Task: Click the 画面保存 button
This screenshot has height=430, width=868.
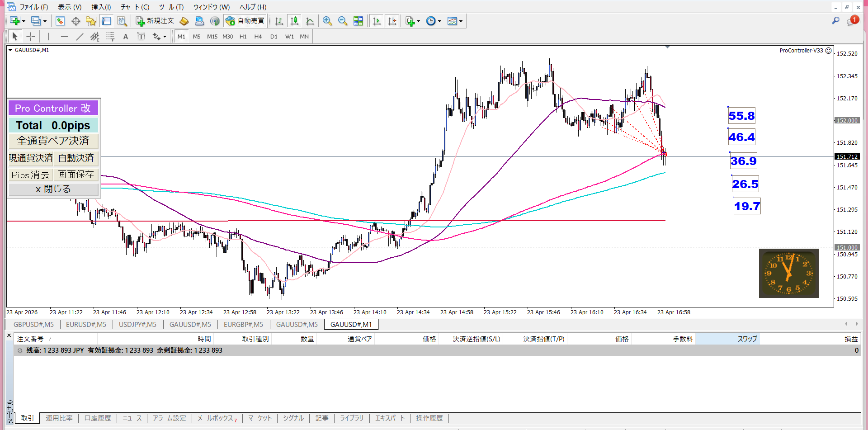Action: coord(76,175)
